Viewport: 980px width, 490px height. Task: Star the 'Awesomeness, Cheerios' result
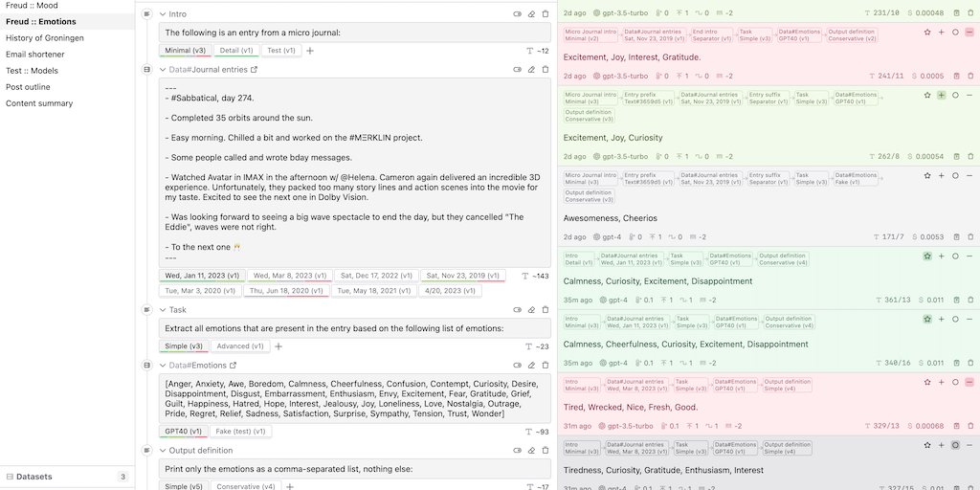point(927,176)
